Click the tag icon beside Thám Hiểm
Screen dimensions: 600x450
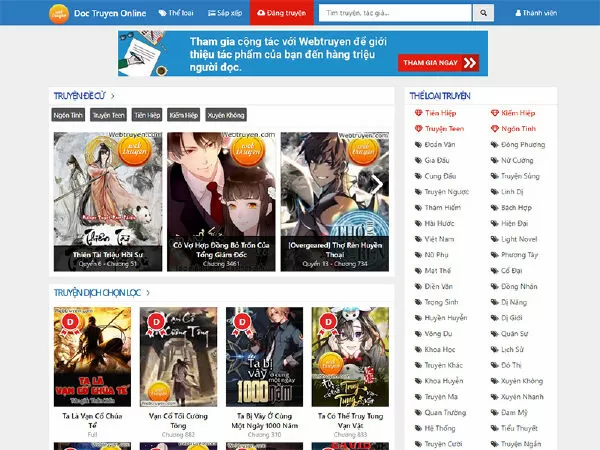coord(418,208)
